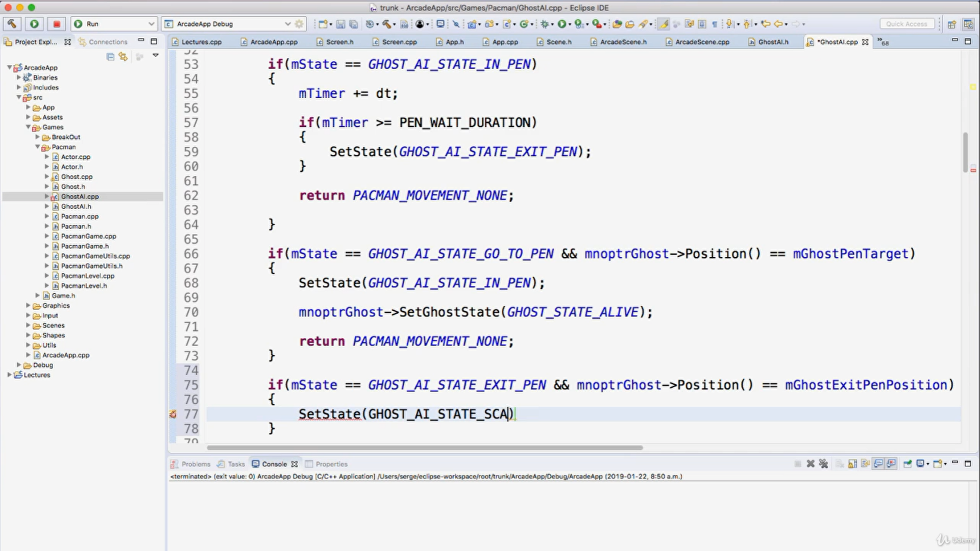Click the Pin Console icon

point(908,464)
